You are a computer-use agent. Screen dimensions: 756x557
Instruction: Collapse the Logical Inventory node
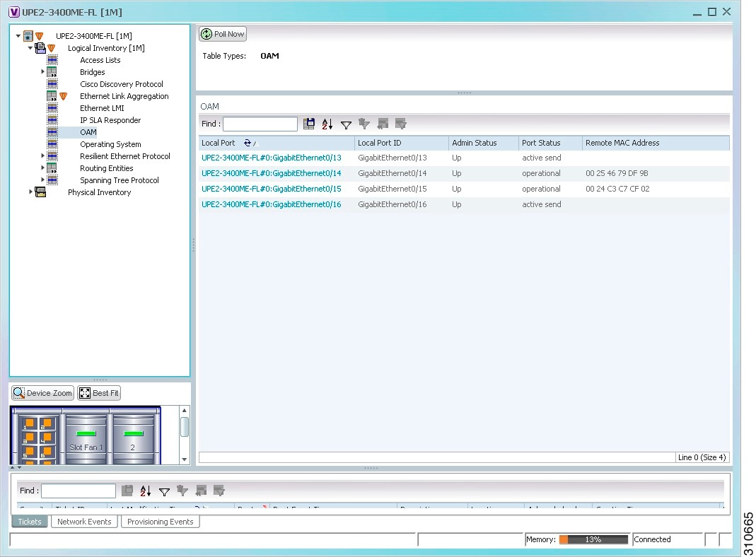click(x=30, y=47)
